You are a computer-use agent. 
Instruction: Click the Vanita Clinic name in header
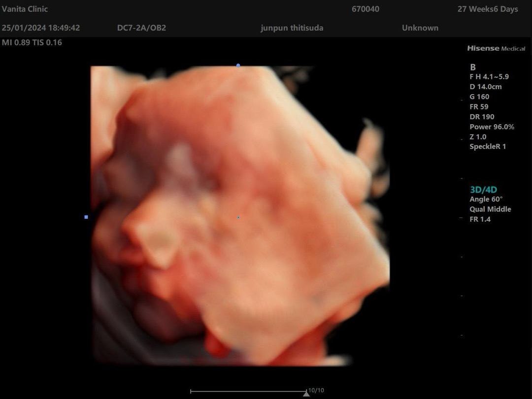25,9
